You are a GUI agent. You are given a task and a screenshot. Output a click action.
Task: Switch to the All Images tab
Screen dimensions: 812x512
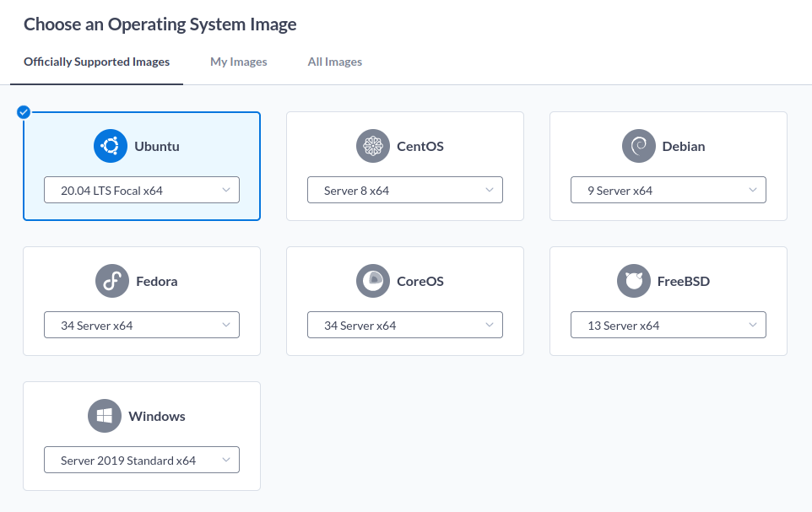point(335,62)
